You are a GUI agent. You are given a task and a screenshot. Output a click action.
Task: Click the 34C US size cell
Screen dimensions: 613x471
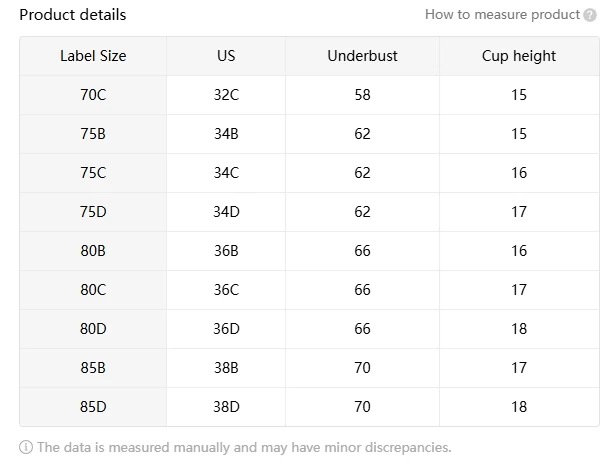point(226,173)
